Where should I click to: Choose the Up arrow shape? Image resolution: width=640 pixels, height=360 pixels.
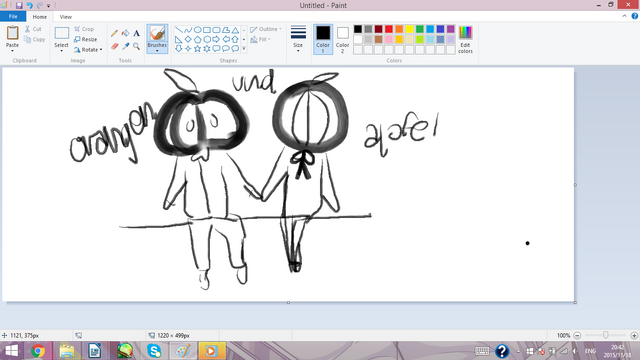point(235,39)
